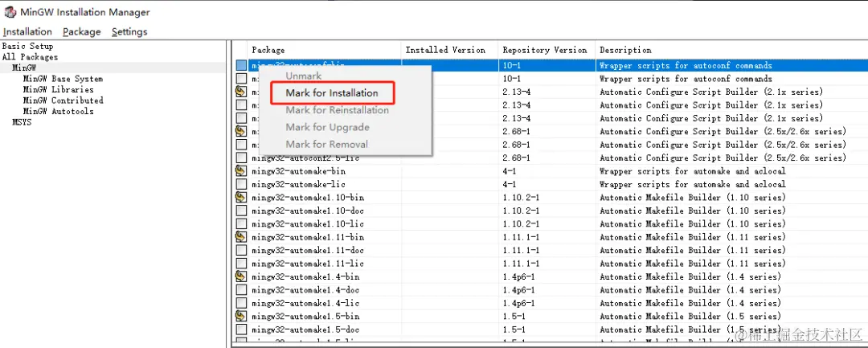Click version 1.5-1 in automake1.5-bin row
Image resolution: width=868 pixels, height=348 pixels.
514,316
